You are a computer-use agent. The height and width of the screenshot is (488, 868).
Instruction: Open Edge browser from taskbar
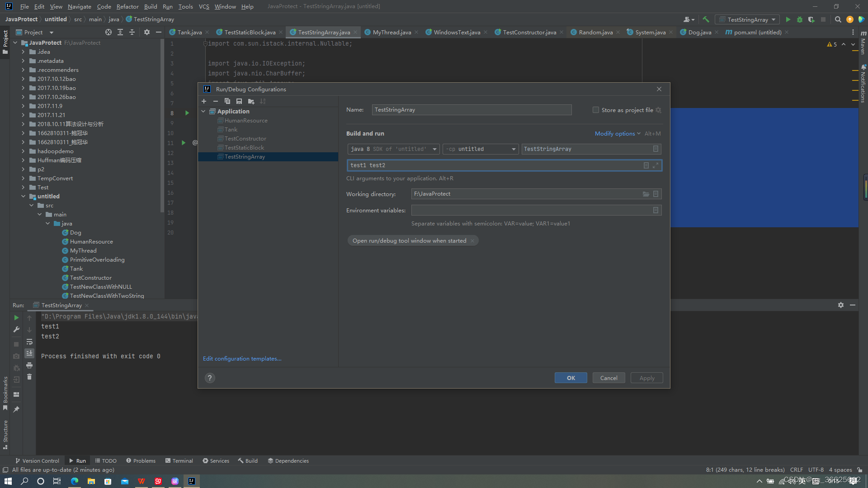[x=75, y=481]
